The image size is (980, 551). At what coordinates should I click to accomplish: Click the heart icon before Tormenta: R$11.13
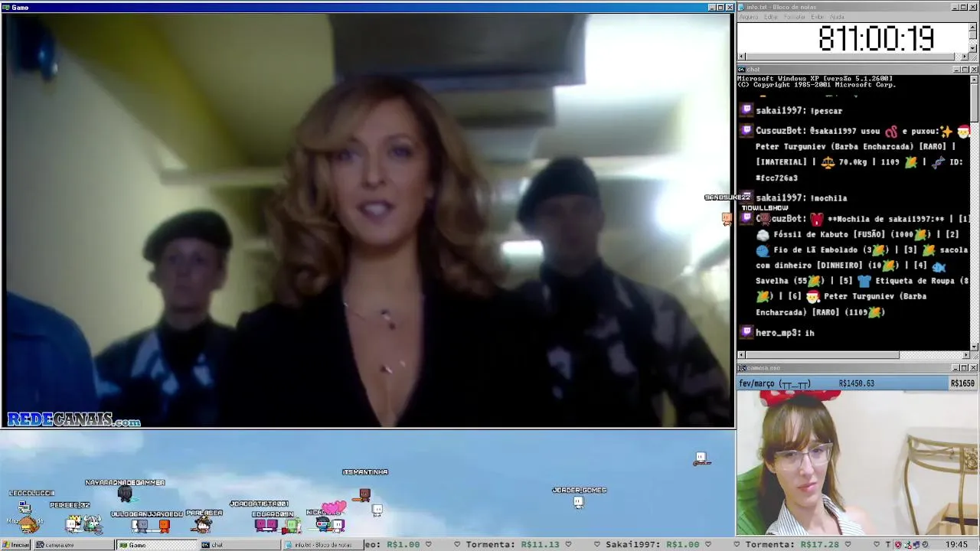(458, 545)
